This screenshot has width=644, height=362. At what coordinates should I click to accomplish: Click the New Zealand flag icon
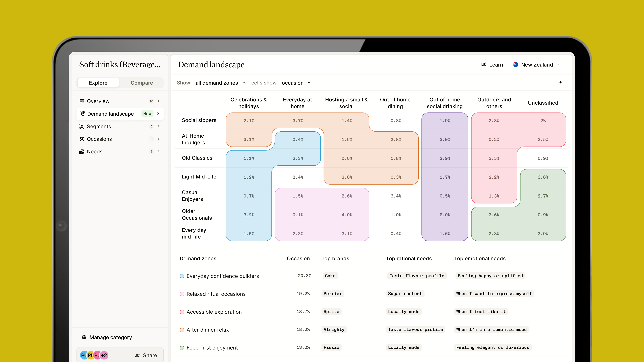pos(516,65)
